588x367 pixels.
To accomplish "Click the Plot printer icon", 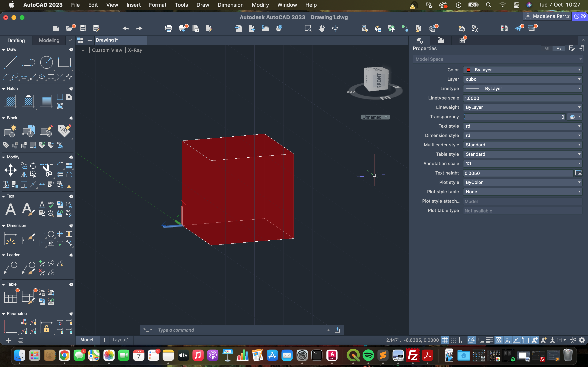I will 168,28.
